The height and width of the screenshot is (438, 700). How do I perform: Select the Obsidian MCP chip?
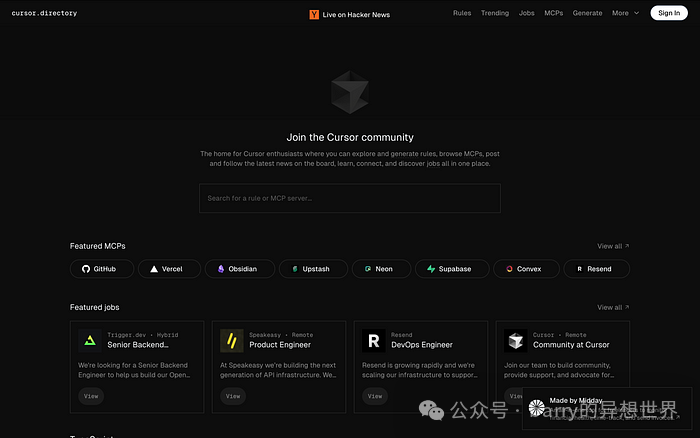coord(240,269)
